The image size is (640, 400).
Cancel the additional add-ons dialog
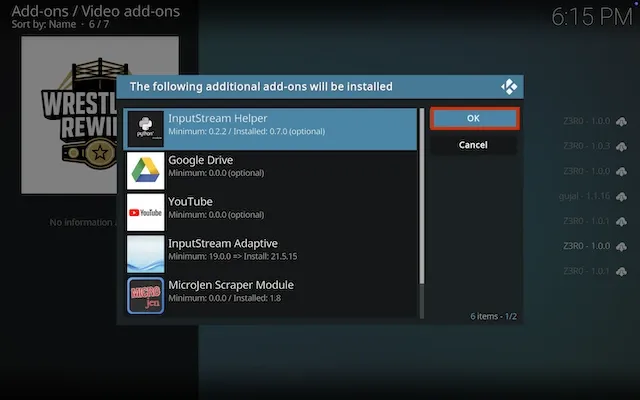coord(473,145)
